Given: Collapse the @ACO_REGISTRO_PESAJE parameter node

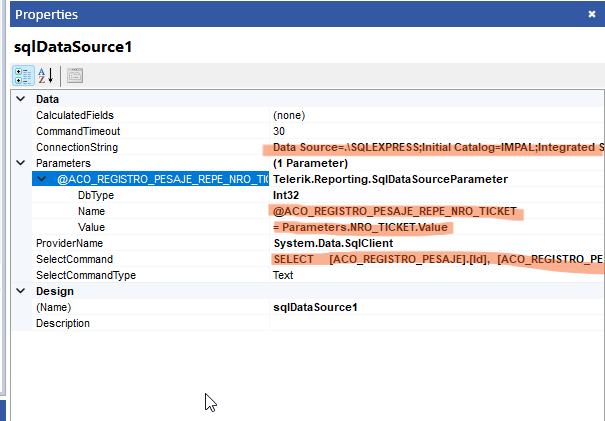Looking at the screenshot, I should tap(41, 179).
